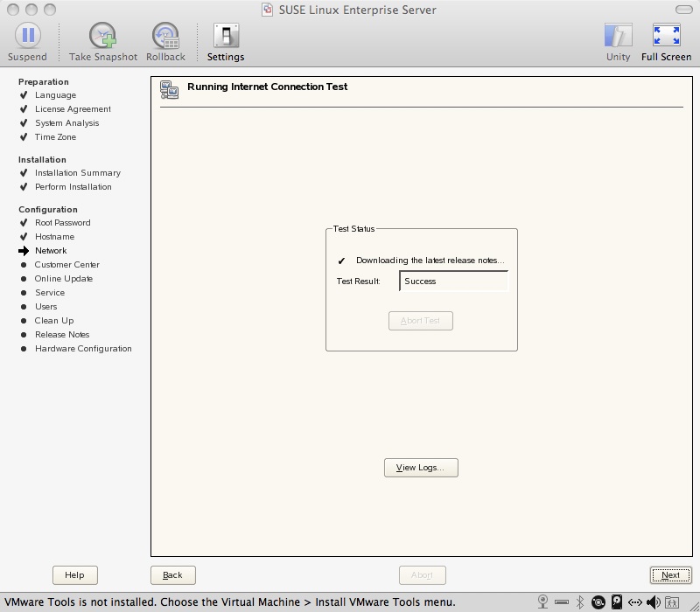This screenshot has height=612, width=700.
Task: Click the CD/DVD drive status icon
Action: point(598,602)
